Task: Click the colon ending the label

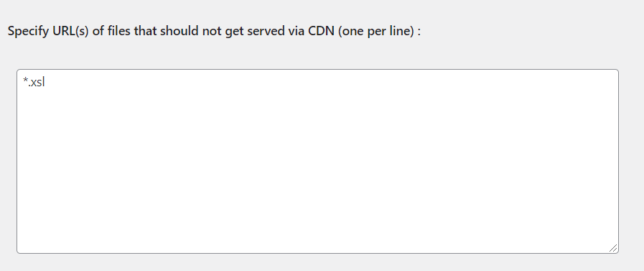Action: [419, 32]
